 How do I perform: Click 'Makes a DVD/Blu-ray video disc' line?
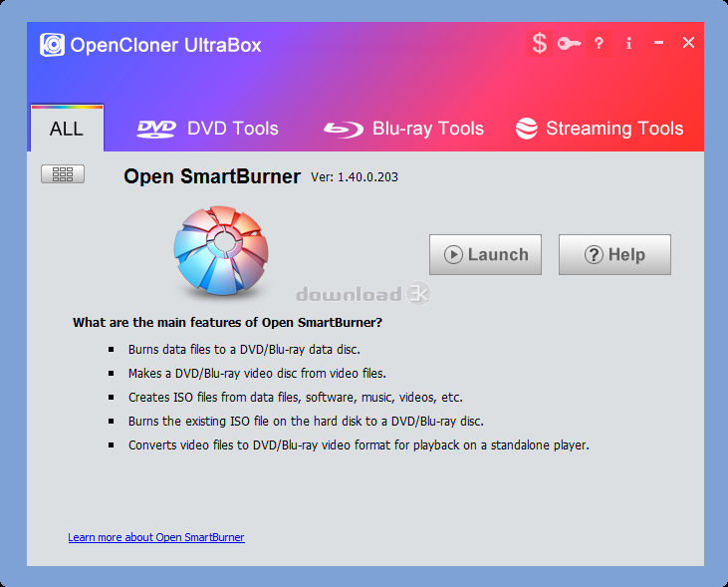coord(257,373)
